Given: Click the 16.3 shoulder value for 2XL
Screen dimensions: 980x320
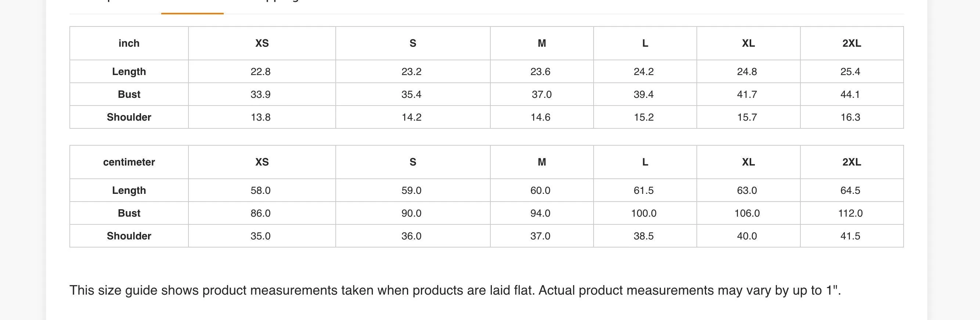Looking at the screenshot, I should (850, 117).
